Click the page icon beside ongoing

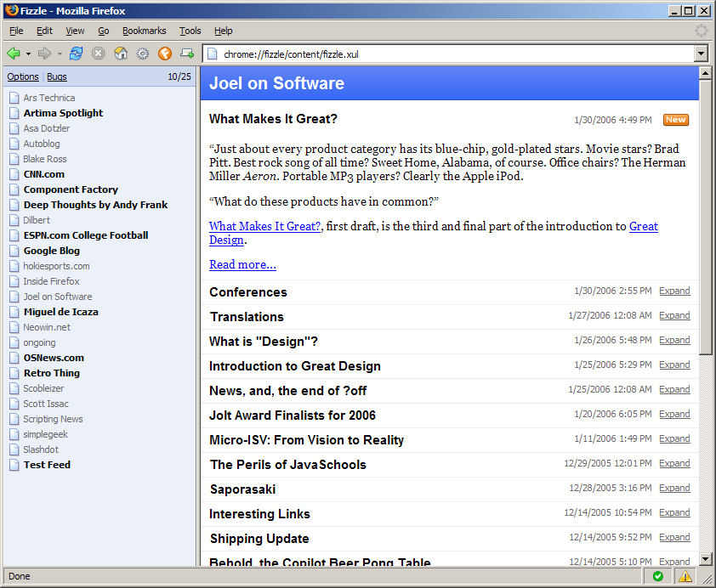click(x=14, y=342)
